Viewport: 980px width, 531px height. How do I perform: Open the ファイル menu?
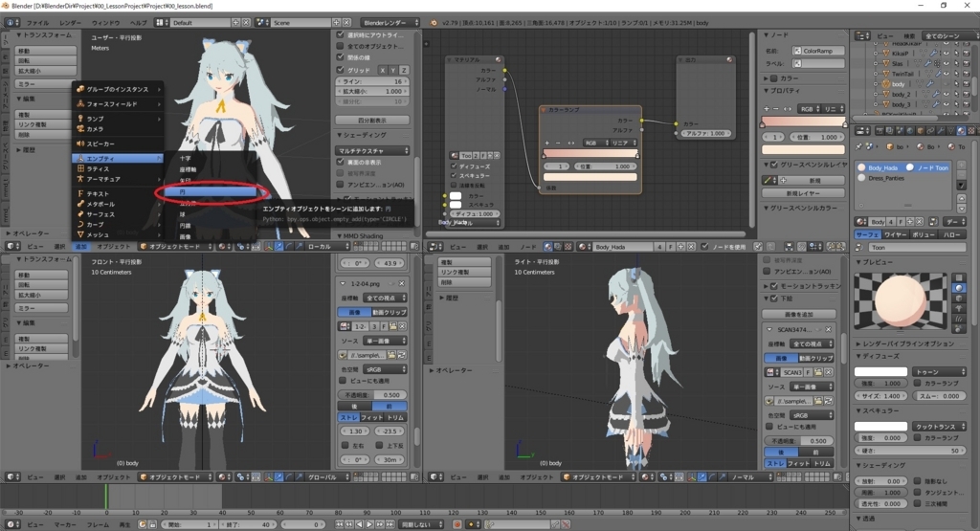pos(37,23)
